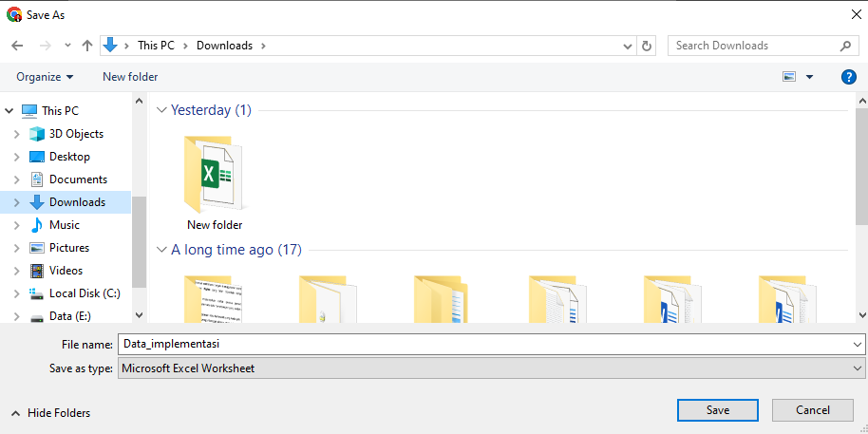The height and width of the screenshot is (434, 868).
Task: Click the search magnifier icon
Action: point(846,46)
